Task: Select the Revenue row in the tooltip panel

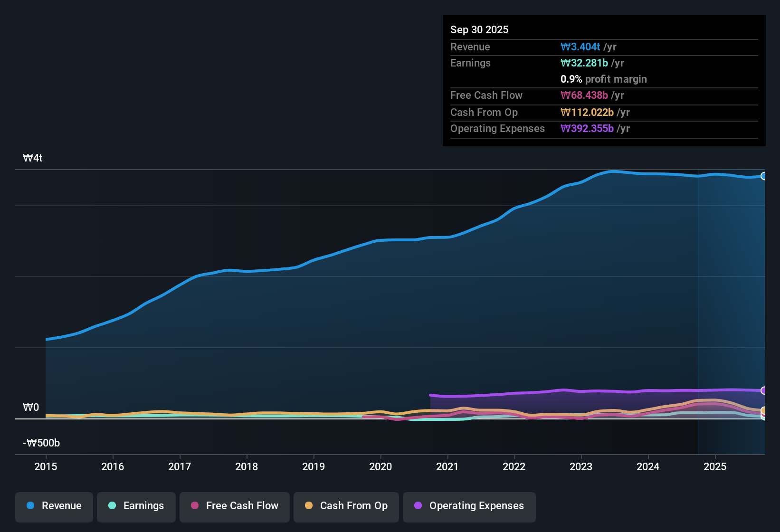Action: click(x=604, y=47)
